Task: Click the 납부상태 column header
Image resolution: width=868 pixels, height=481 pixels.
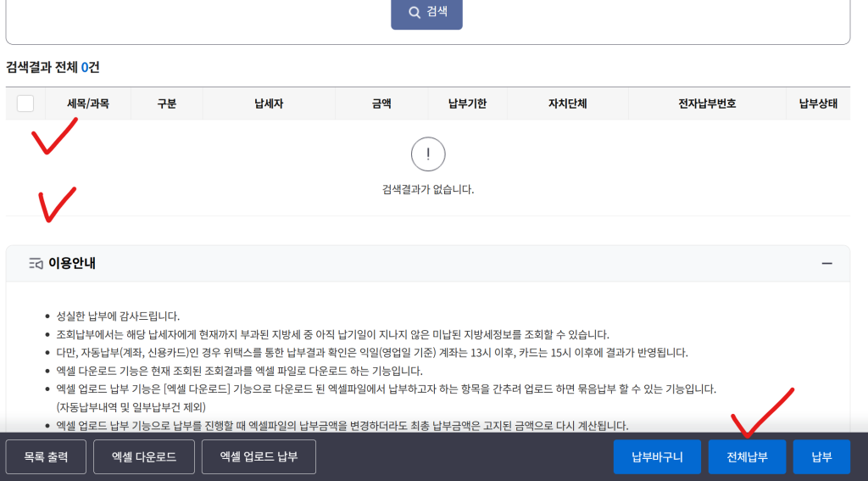Action: click(x=818, y=103)
